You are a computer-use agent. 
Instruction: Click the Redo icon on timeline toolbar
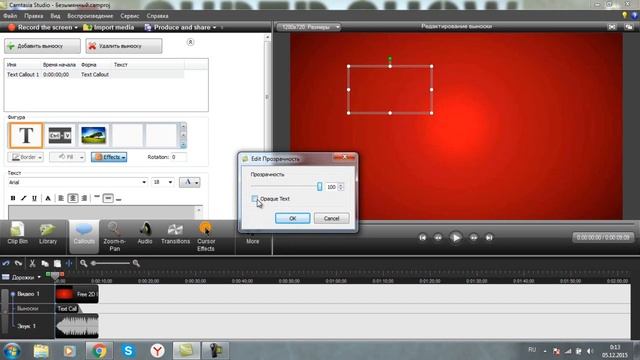pos(18,264)
